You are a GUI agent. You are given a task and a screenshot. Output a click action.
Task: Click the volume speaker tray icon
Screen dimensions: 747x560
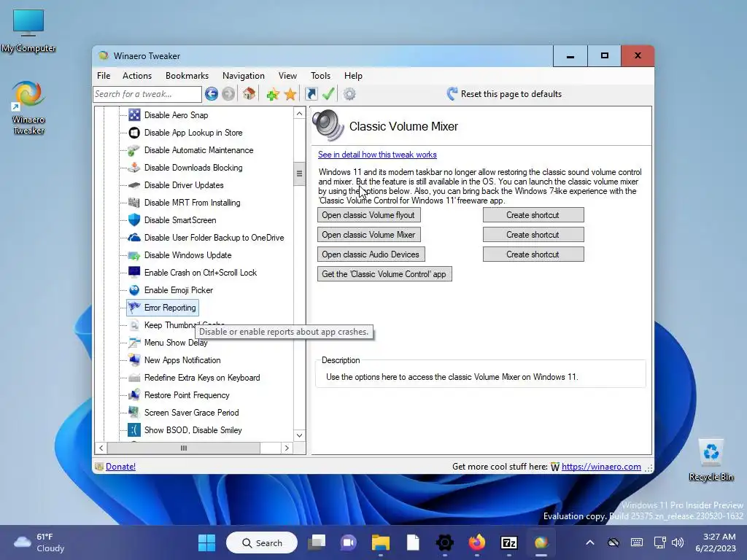[x=677, y=542]
